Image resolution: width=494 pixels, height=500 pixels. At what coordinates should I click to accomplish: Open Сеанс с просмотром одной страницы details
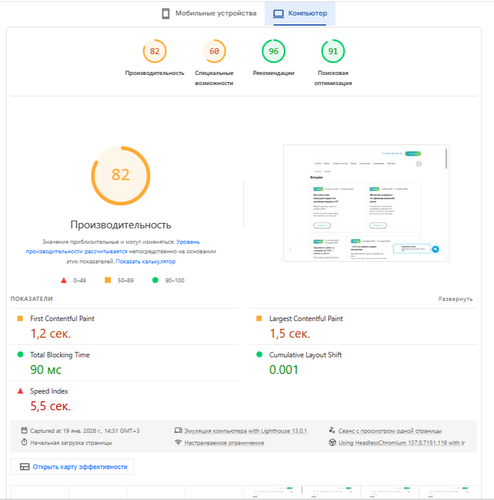(390, 431)
